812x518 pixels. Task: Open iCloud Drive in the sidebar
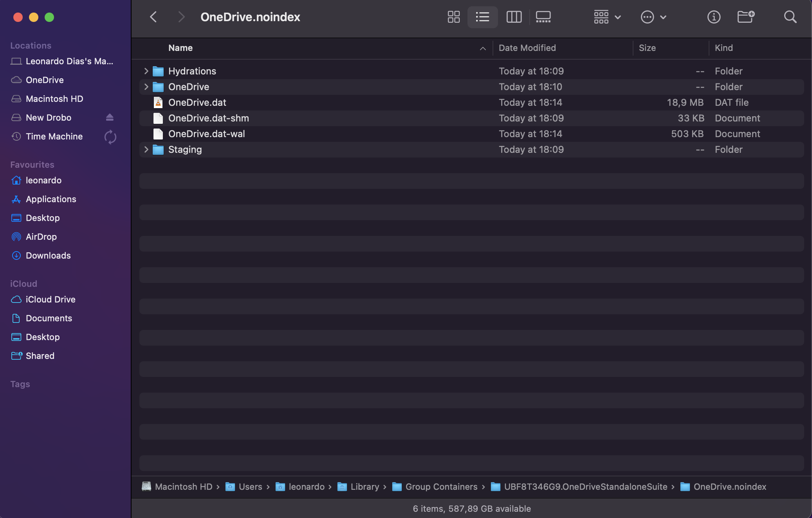coord(51,299)
